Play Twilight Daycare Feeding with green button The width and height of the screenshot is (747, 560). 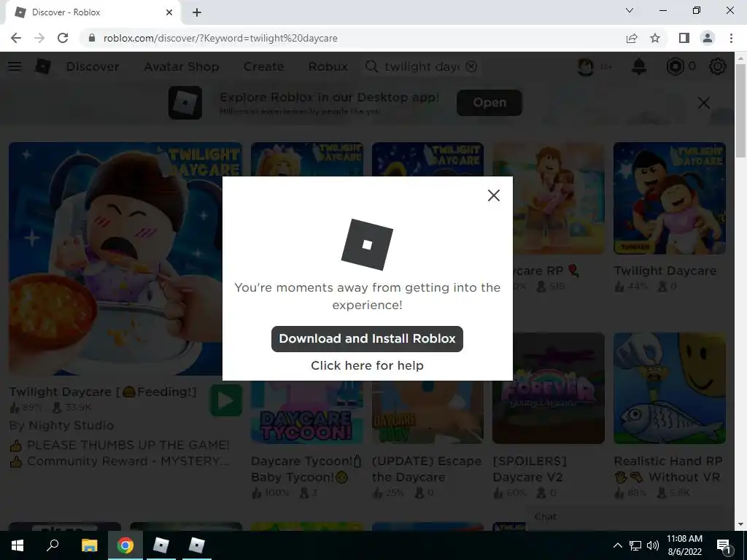226,400
